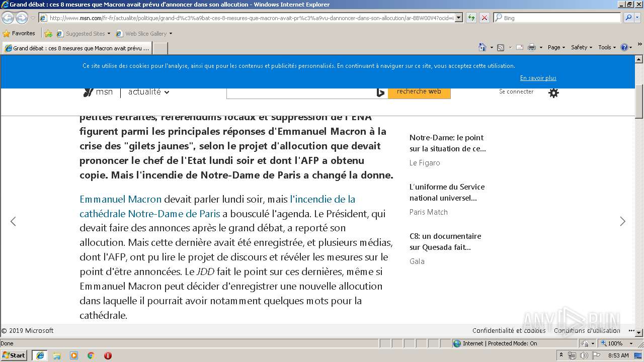Open Action Center flag tray icon
Image resolution: width=644 pixels, height=362 pixels.
(x=596, y=355)
